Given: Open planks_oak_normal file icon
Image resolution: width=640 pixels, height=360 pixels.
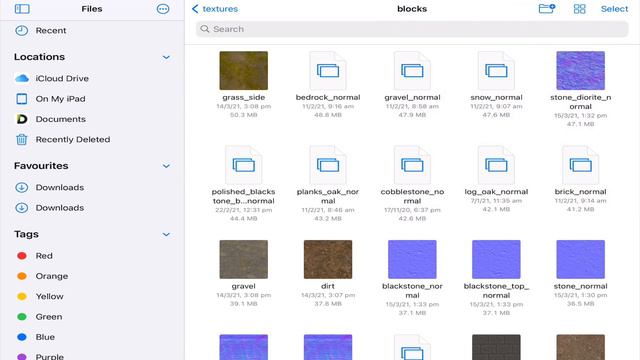Looking at the screenshot, I should (328, 165).
